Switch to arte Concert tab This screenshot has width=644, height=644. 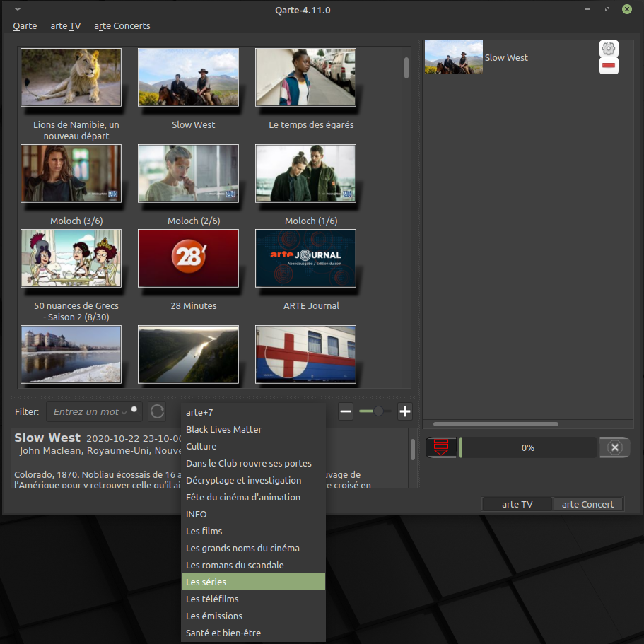tap(587, 504)
